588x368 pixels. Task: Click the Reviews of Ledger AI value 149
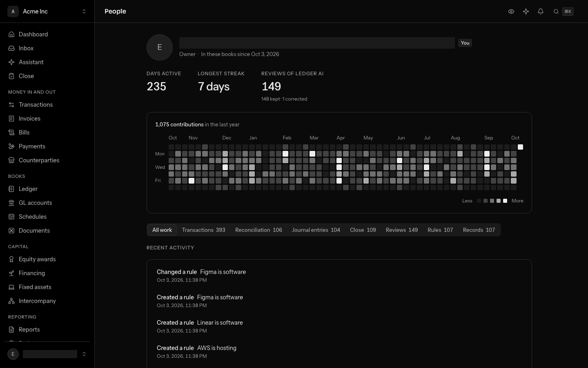pyautogui.click(x=271, y=86)
